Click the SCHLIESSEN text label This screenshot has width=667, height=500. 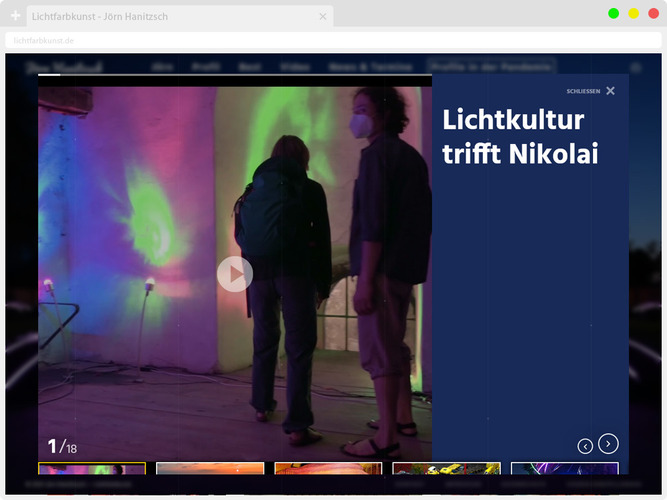pyautogui.click(x=583, y=91)
